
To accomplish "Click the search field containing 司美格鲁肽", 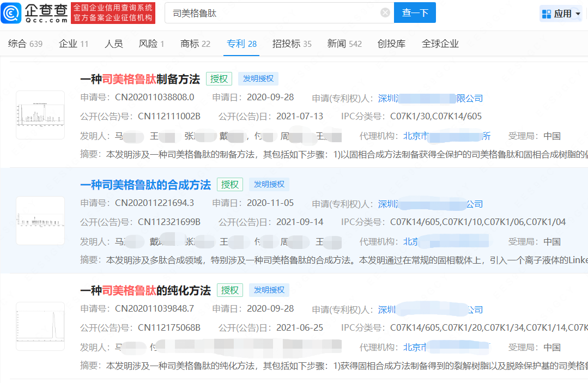I will [272, 13].
